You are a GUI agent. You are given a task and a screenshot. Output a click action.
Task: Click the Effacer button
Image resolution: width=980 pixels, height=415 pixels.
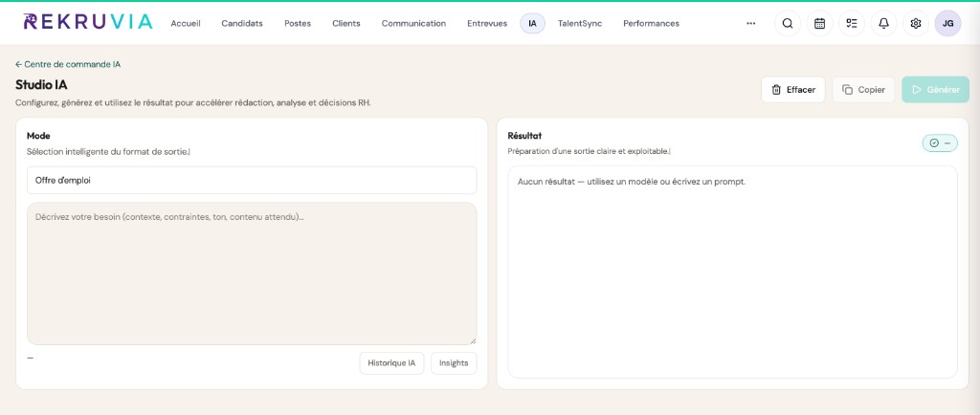pos(793,90)
